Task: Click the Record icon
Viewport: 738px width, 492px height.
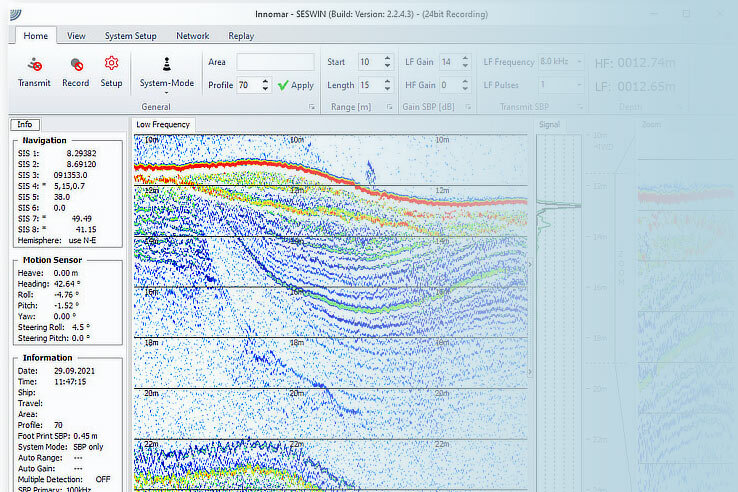Action: (76, 65)
